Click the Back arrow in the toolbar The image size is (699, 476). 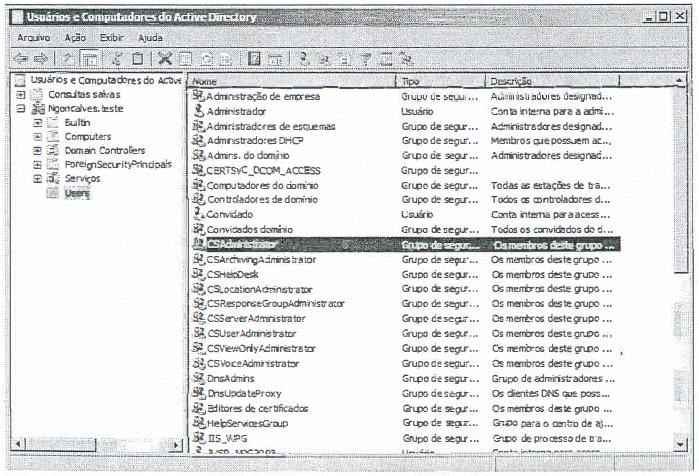[19, 59]
